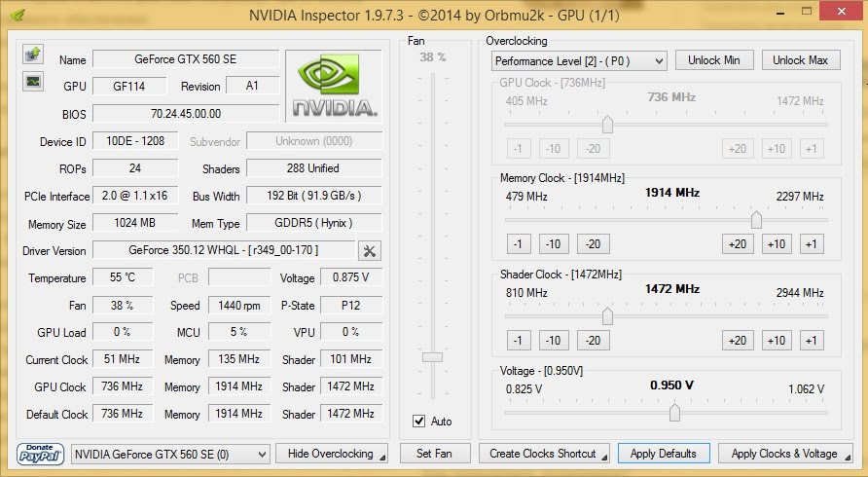The image size is (868, 477).
Task: Click the Voltage value 0.875 V
Action: click(x=351, y=277)
